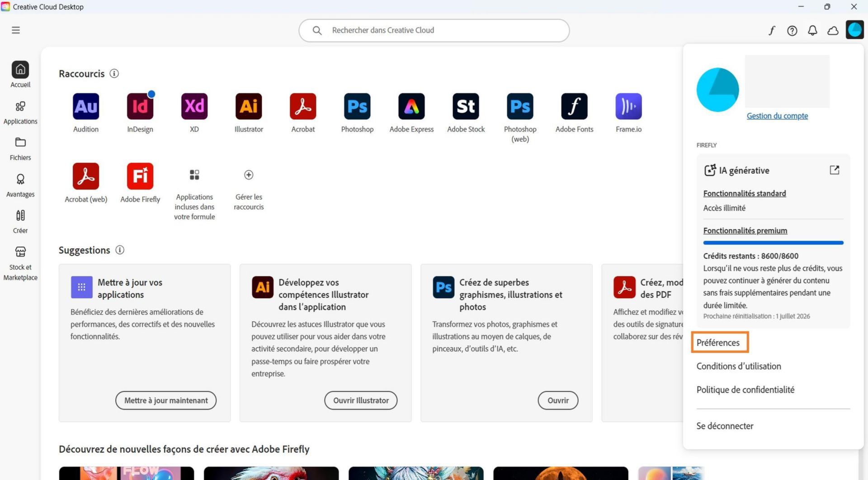The width and height of the screenshot is (868, 480).
Task: Launch Audition from shortcuts
Action: click(x=86, y=106)
